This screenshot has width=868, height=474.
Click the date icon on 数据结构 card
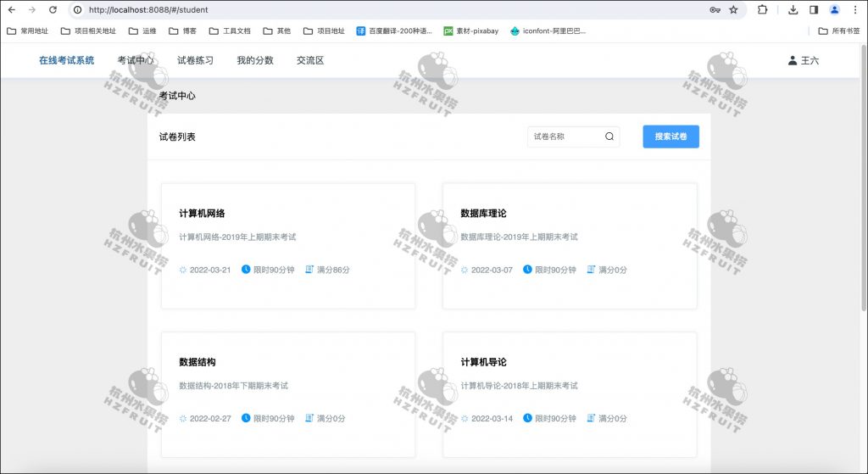[x=183, y=419]
